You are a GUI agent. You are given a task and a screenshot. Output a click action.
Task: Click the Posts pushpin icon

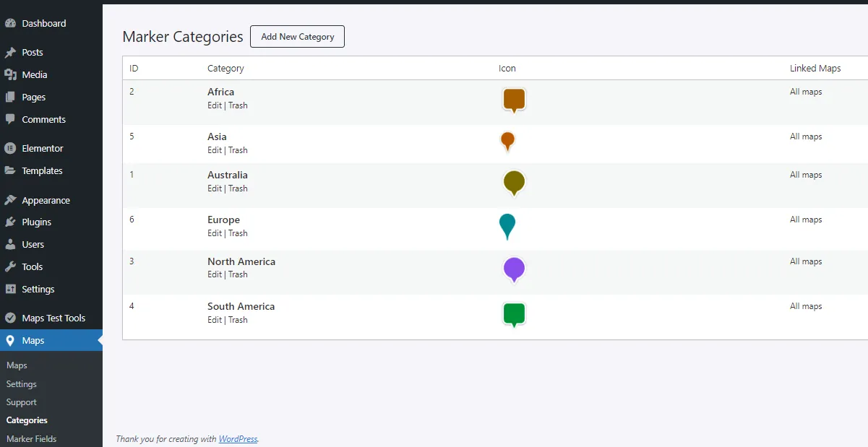pos(10,53)
